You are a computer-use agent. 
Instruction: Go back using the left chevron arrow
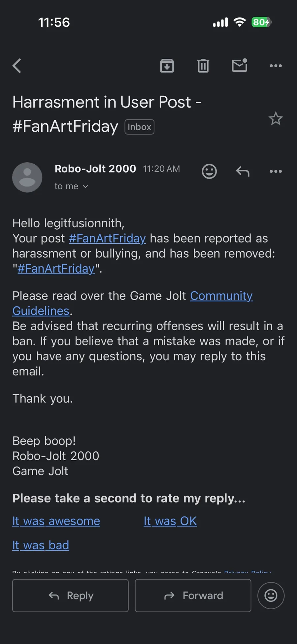(x=17, y=66)
